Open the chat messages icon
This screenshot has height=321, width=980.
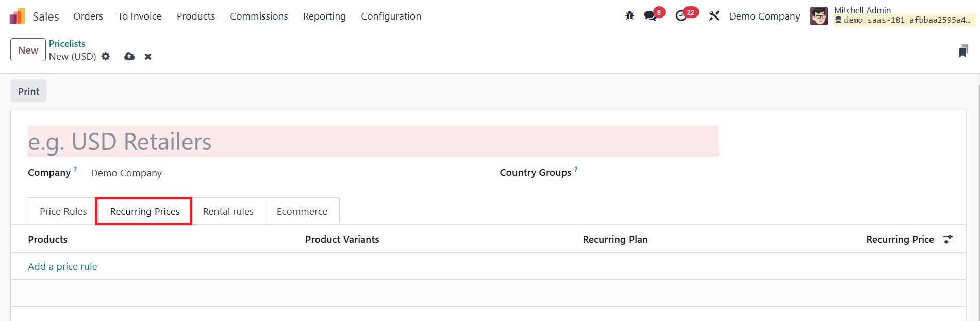pos(651,16)
